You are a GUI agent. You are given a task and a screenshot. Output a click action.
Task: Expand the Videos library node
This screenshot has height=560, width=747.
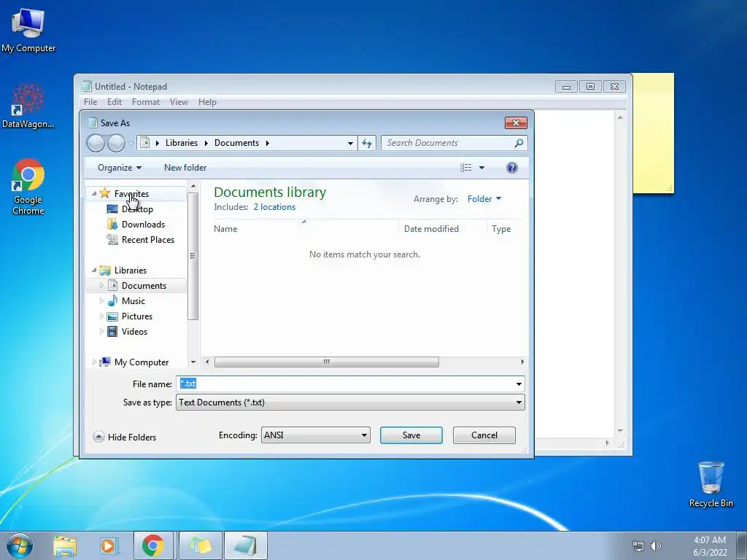[x=101, y=332]
